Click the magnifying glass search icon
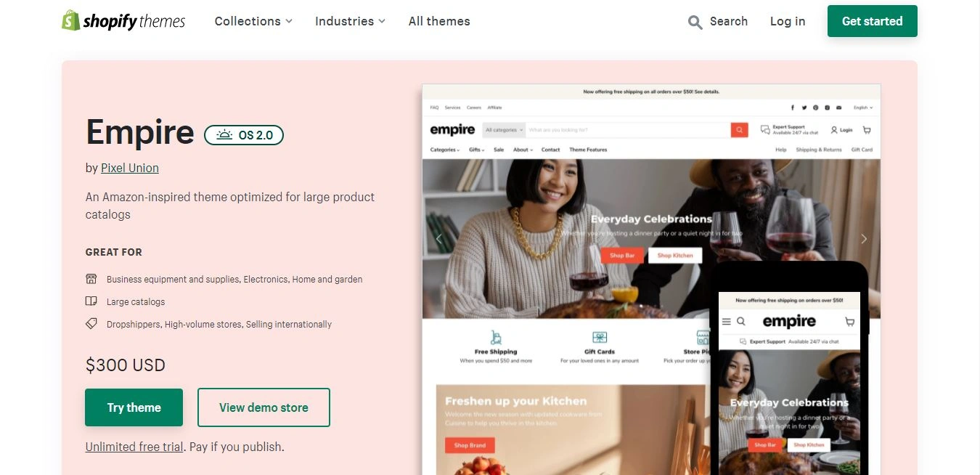The height and width of the screenshot is (475, 980). tap(695, 22)
